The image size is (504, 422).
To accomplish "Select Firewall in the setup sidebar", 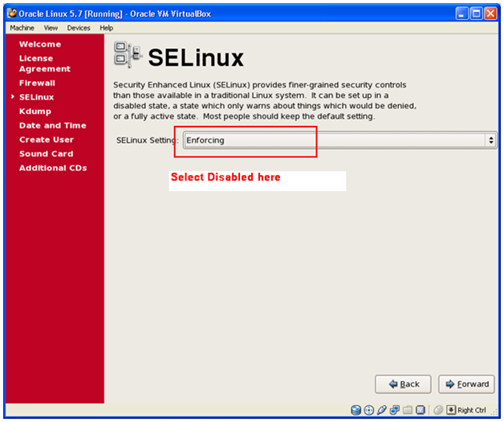I will pos(37,83).
